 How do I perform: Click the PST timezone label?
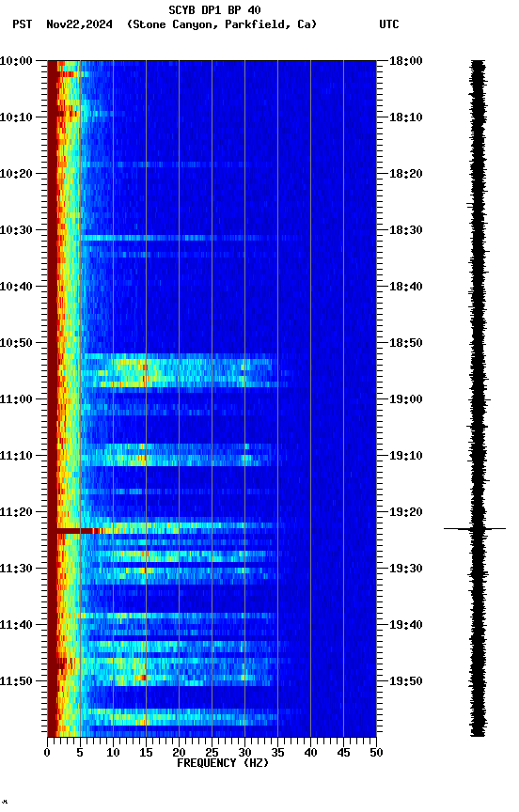(x=23, y=24)
